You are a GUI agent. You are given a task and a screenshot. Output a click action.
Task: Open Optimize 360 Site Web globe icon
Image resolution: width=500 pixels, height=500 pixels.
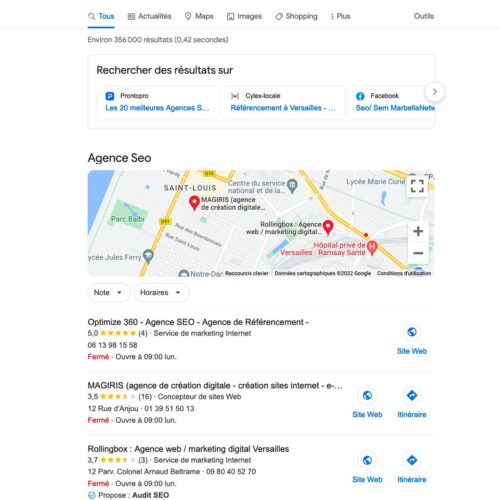click(412, 332)
